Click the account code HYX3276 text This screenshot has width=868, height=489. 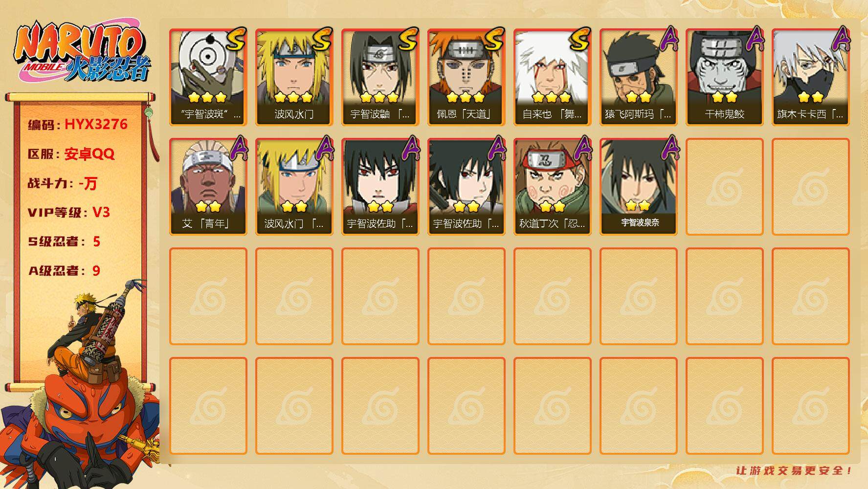tap(96, 124)
